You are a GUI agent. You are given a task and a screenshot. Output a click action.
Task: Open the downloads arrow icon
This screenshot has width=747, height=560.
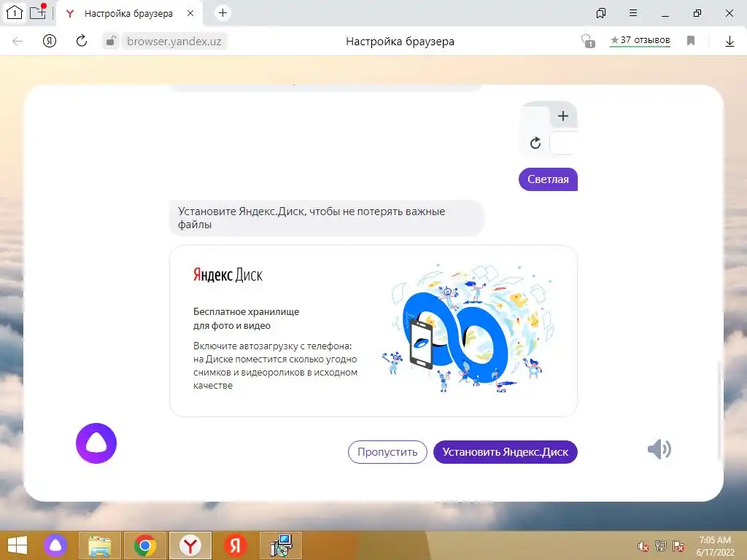(x=729, y=42)
